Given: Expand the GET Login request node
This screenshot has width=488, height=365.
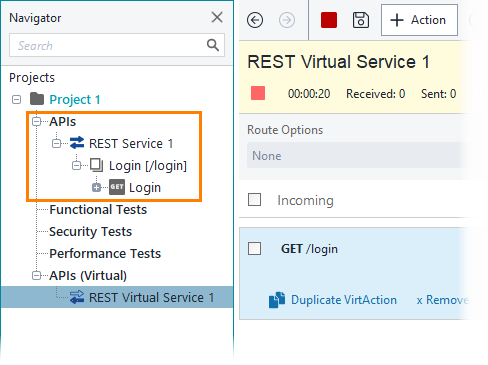Looking at the screenshot, I should [96, 188].
